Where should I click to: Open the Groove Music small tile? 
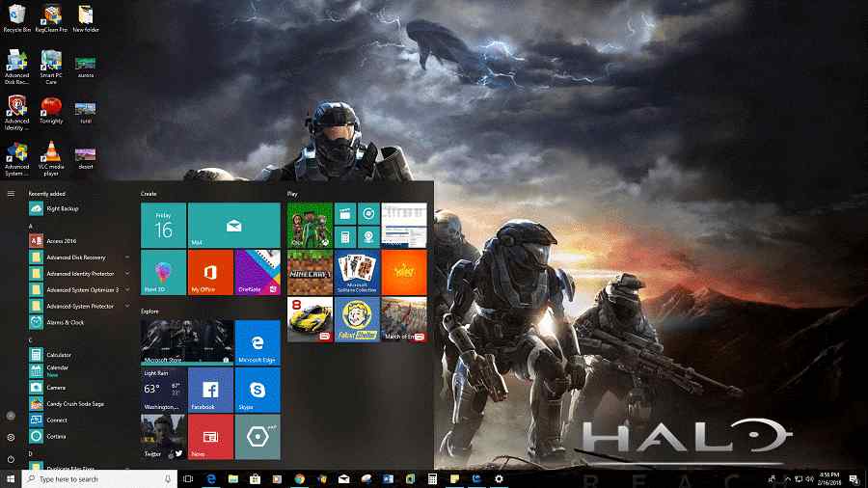coord(368,213)
